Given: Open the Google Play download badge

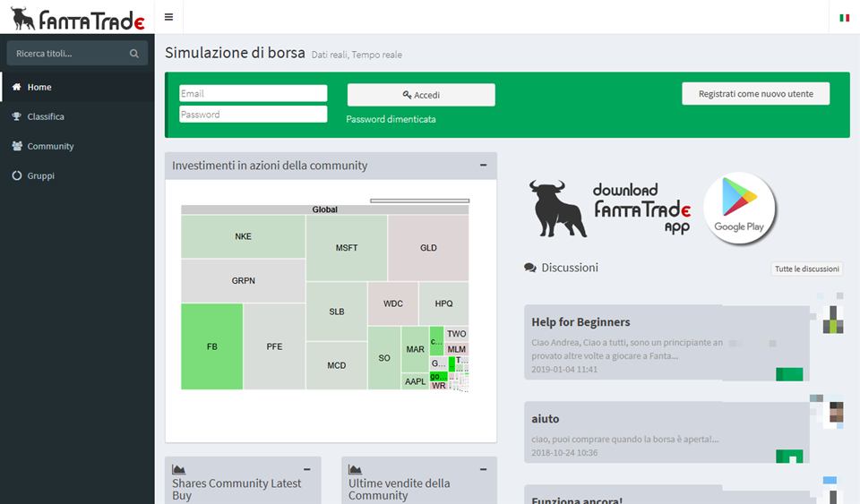Looking at the screenshot, I should point(739,209).
